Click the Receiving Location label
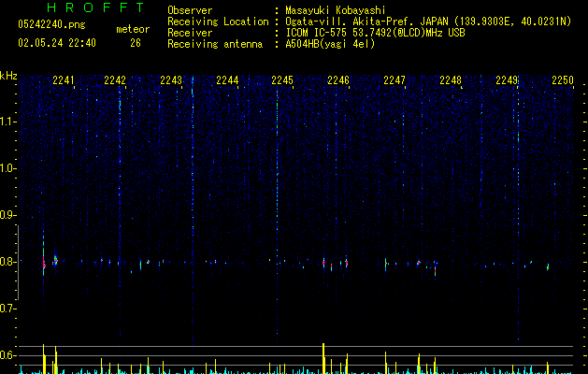The height and width of the screenshot is (374, 588). tap(218, 22)
